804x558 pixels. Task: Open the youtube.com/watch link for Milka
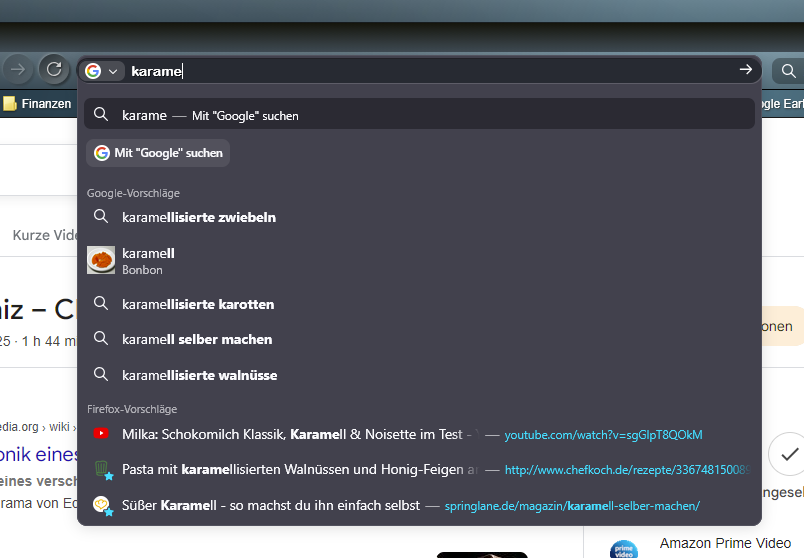pos(603,435)
